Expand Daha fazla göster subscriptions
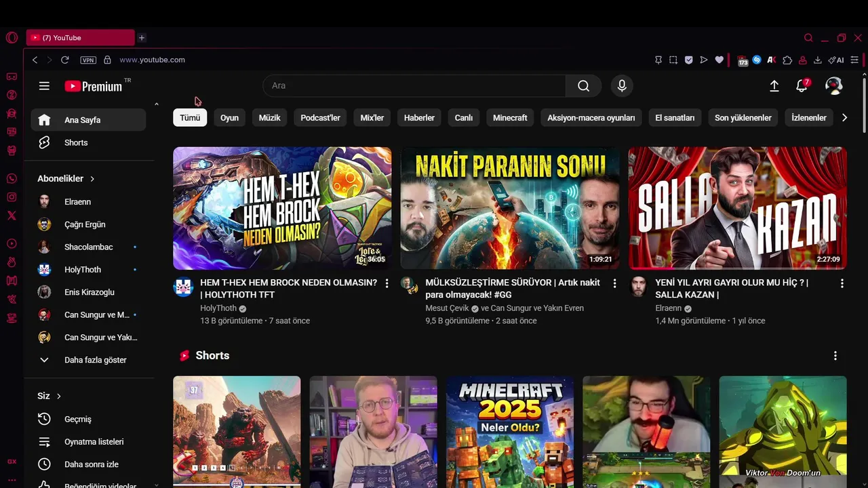868x488 pixels. [x=88, y=360]
